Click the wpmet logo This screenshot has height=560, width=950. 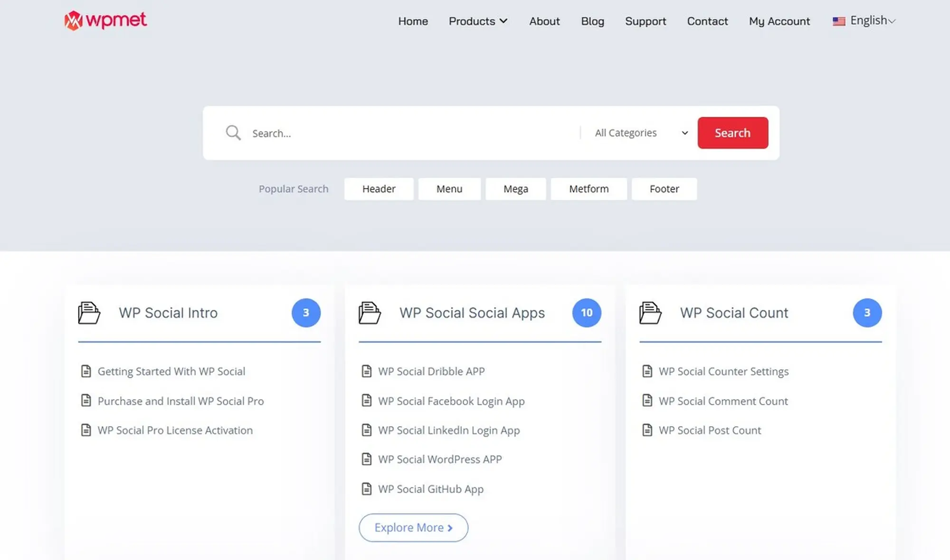pyautogui.click(x=105, y=20)
